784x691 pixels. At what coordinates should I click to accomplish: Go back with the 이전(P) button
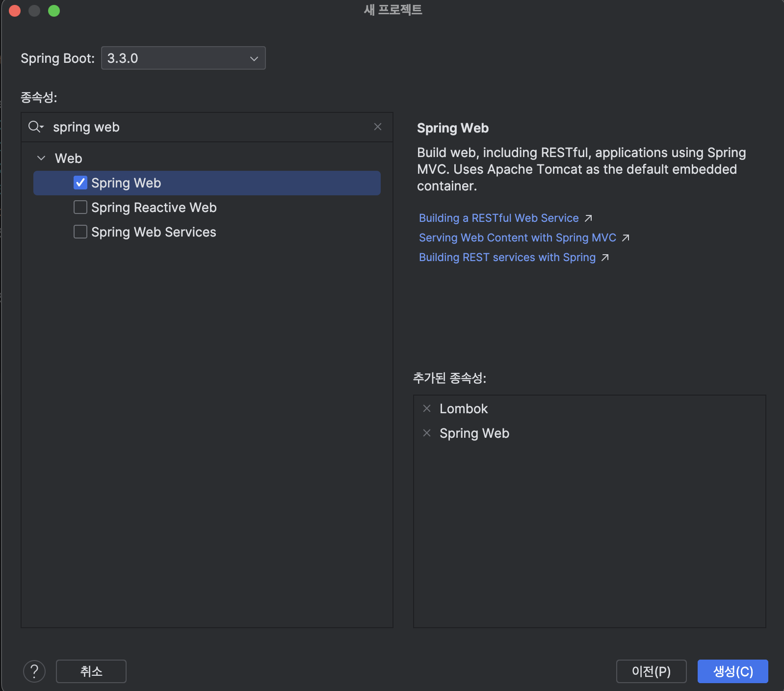pyautogui.click(x=651, y=671)
